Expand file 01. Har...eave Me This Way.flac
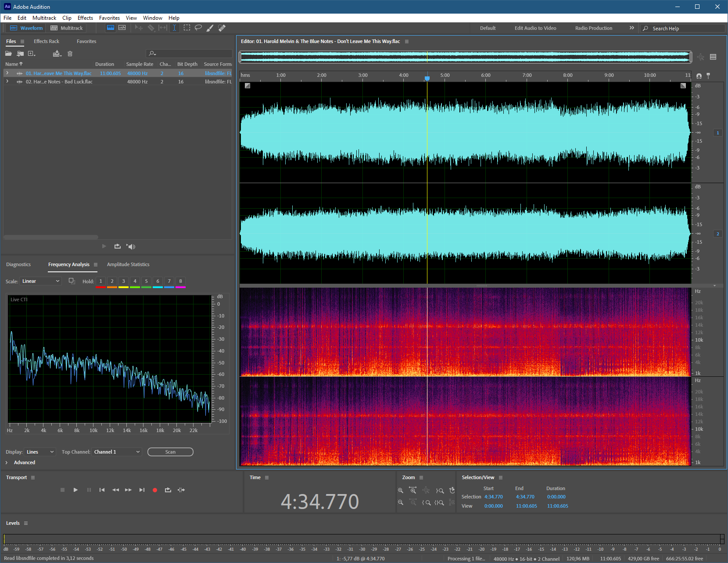 pos(7,73)
